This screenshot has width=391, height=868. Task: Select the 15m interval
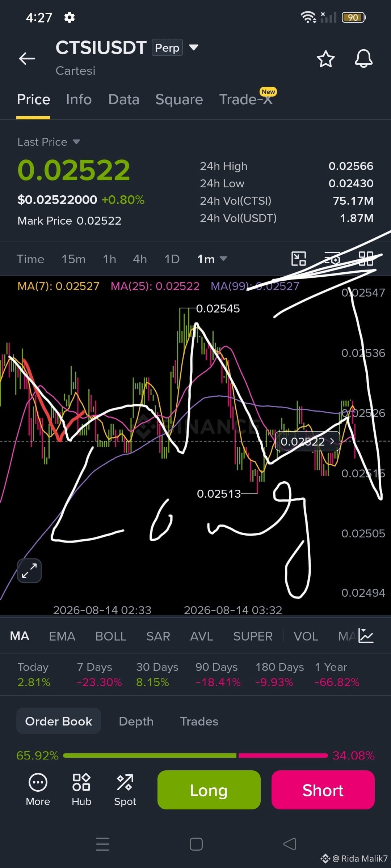[73, 259]
